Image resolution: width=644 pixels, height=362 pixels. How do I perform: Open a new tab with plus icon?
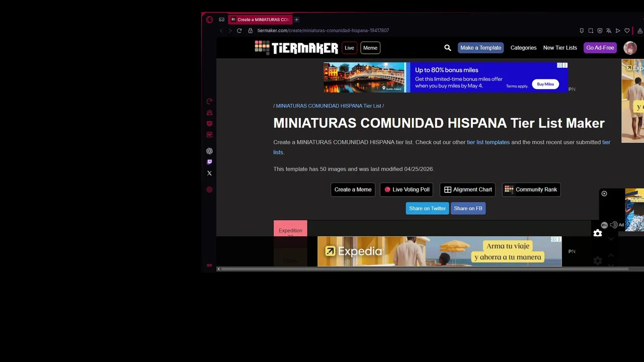tap(296, 20)
